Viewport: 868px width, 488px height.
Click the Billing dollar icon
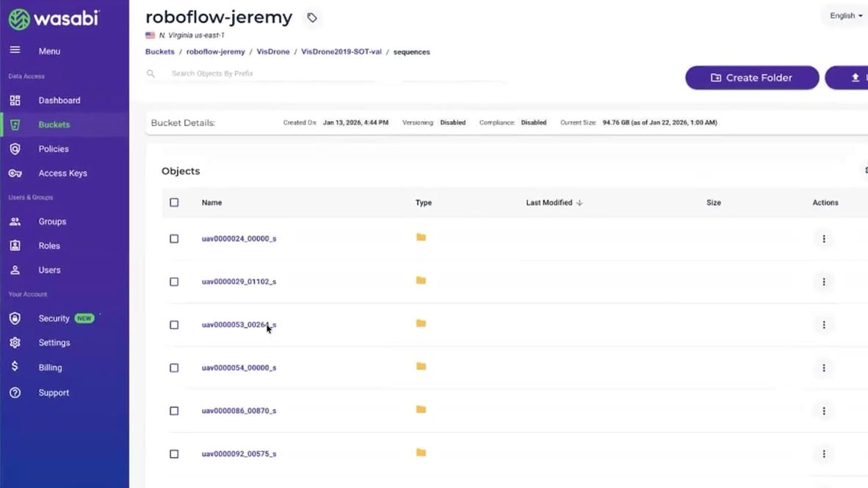click(15, 367)
